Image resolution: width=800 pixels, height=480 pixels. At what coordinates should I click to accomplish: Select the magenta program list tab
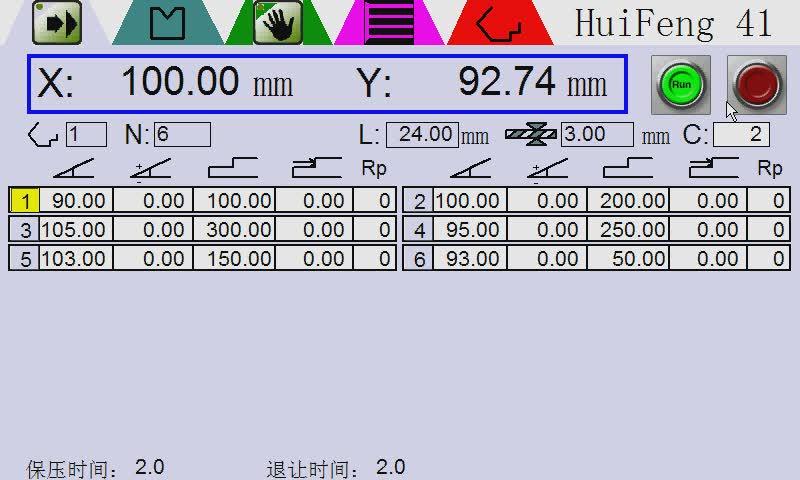389,23
